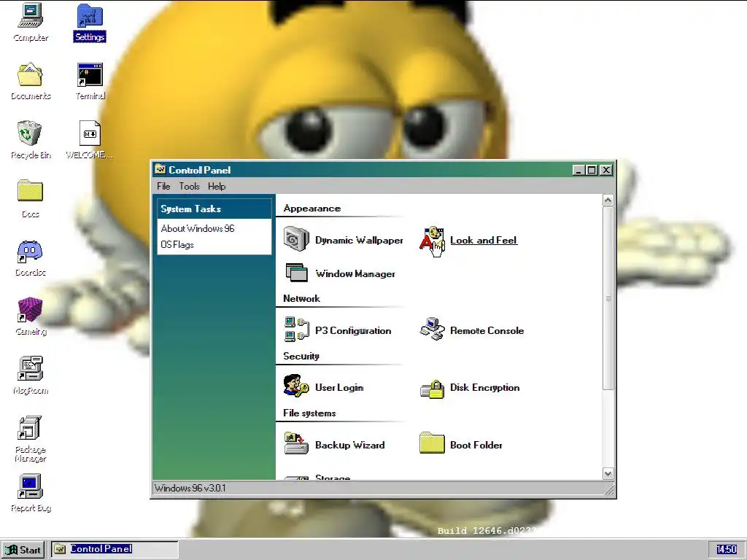Click the Disk Encryption label text
Screen dimensions: 747x560
click(x=485, y=388)
